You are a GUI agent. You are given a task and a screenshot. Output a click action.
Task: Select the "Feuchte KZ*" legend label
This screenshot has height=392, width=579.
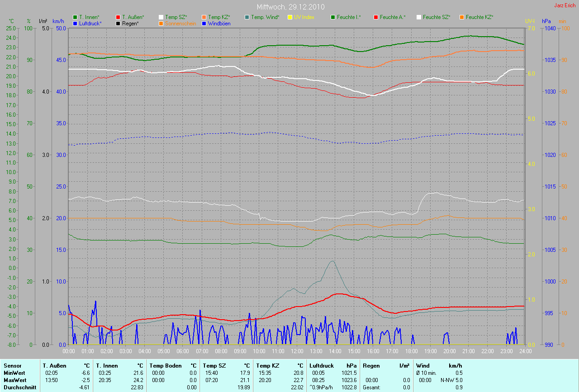coord(479,17)
